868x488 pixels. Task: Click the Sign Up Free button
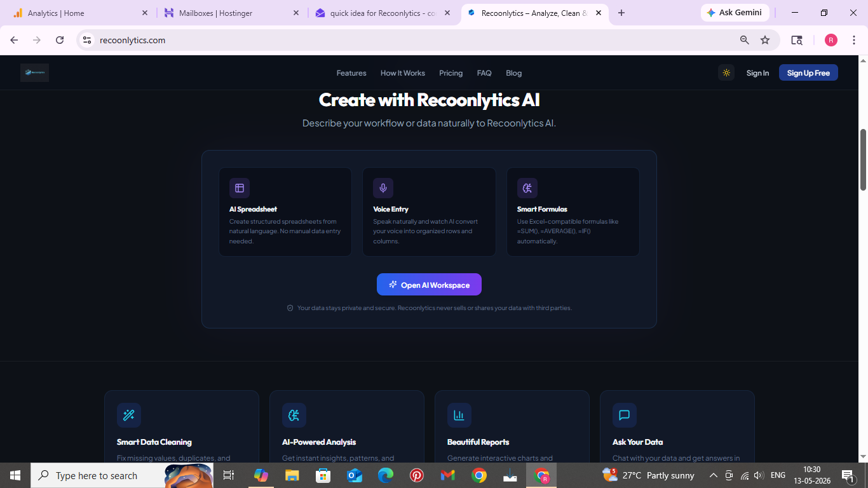(x=808, y=73)
